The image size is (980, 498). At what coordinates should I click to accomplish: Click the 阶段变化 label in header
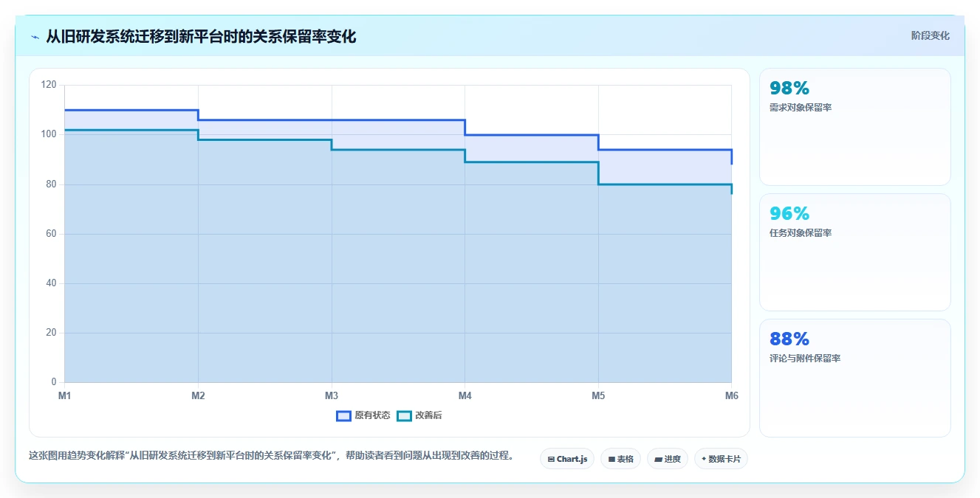(930, 35)
